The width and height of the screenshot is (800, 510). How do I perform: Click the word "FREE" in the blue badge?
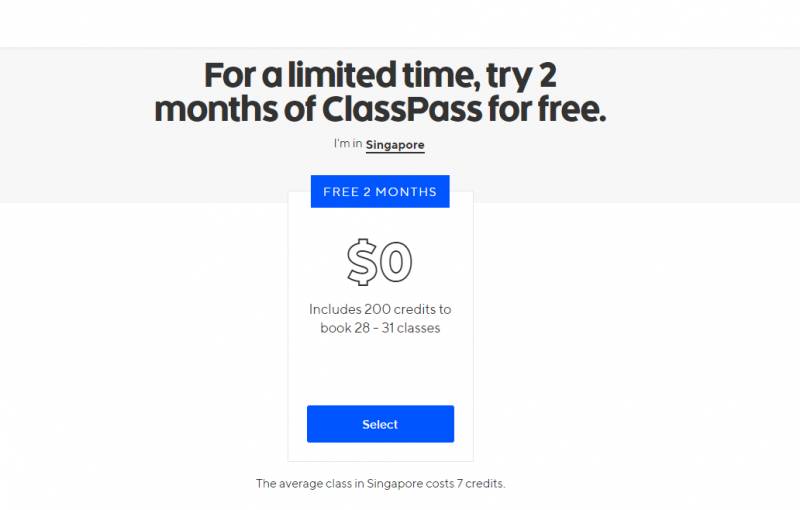(341, 191)
